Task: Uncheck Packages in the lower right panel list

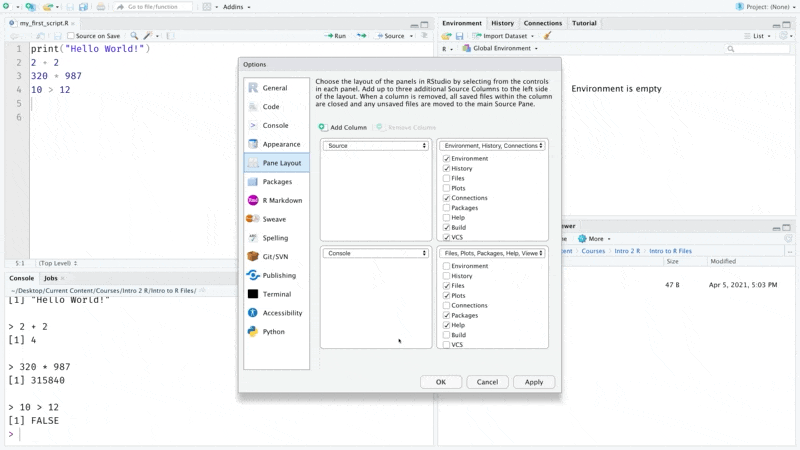Action: [x=446, y=315]
